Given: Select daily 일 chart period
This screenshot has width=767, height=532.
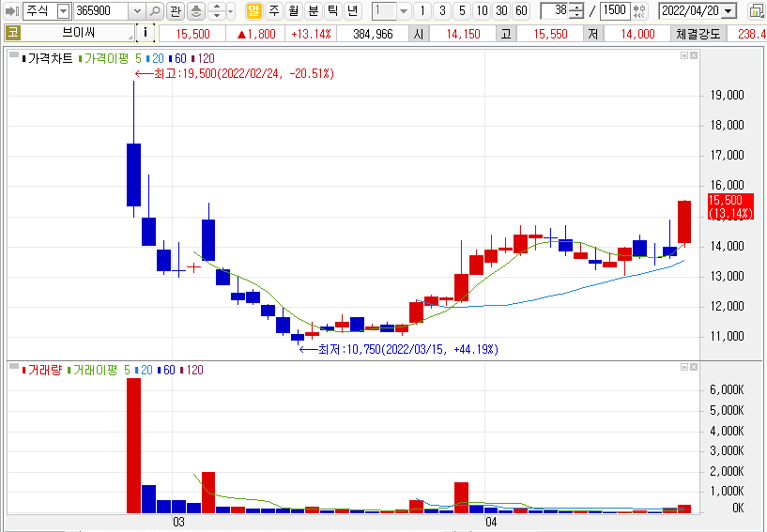Looking at the screenshot, I should (x=253, y=10).
